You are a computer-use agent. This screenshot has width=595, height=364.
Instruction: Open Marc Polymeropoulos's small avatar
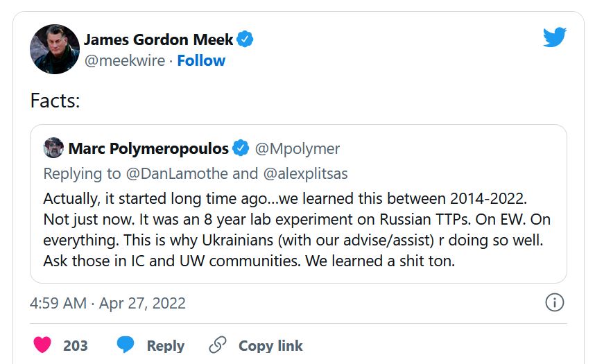[53, 148]
